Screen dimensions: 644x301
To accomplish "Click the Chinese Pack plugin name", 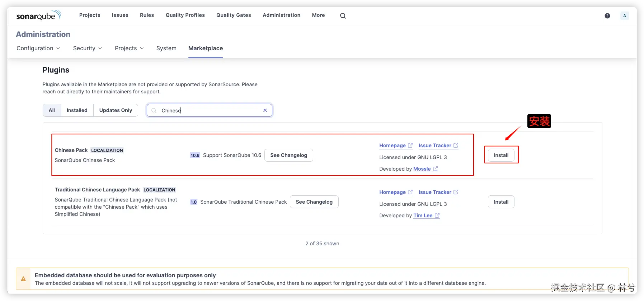I will [x=71, y=150].
